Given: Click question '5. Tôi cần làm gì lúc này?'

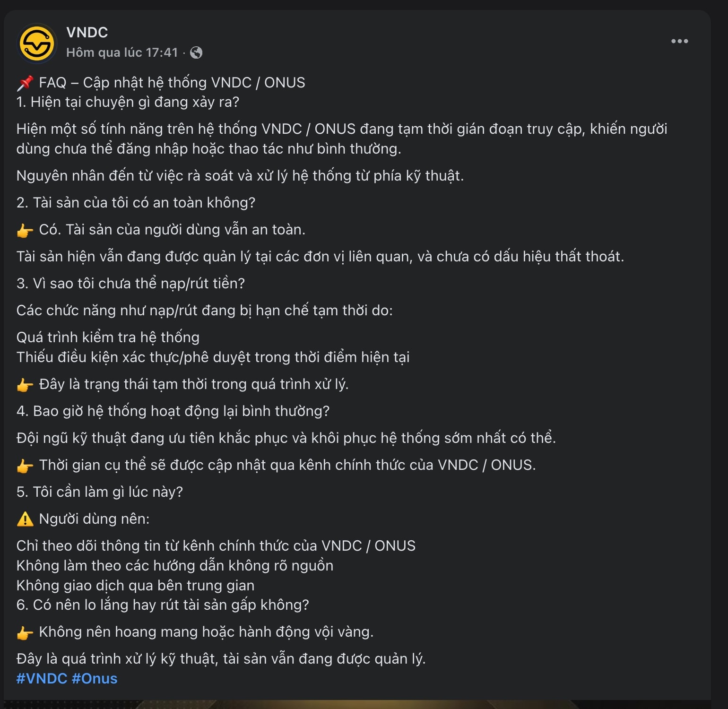Looking at the screenshot, I should [x=99, y=492].
